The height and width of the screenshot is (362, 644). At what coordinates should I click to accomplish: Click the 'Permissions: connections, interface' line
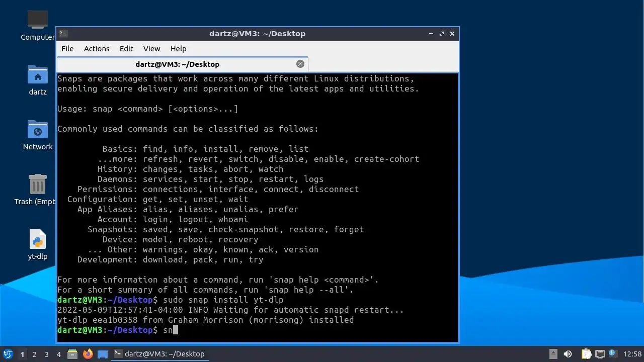218,189
